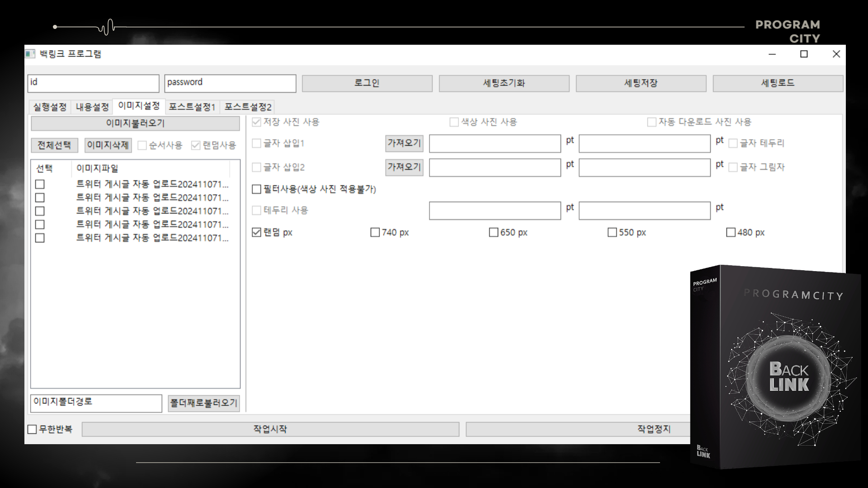This screenshot has width=868, height=488.
Task: Click second pt field in 테두리 사용 row
Action: (x=645, y=211)
